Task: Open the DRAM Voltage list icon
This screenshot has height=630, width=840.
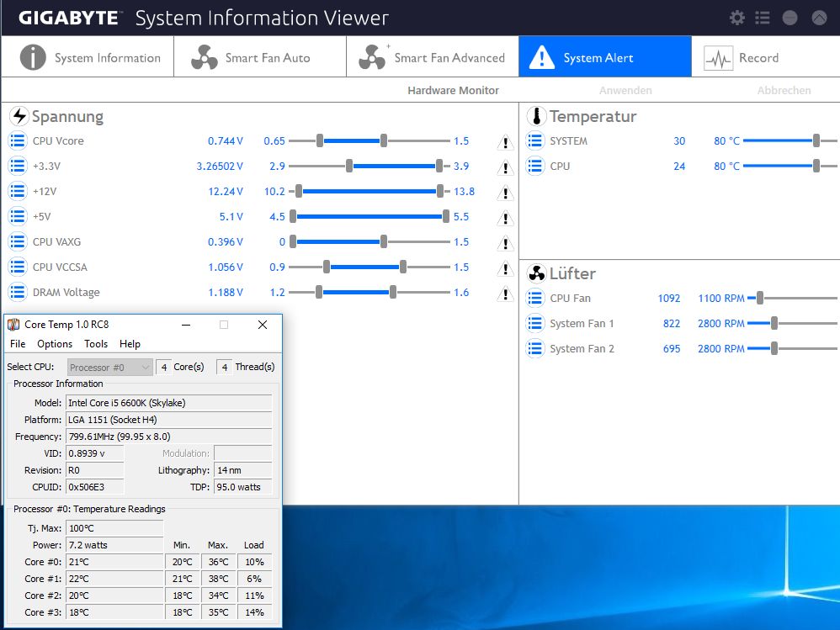Action: [18, 292]
